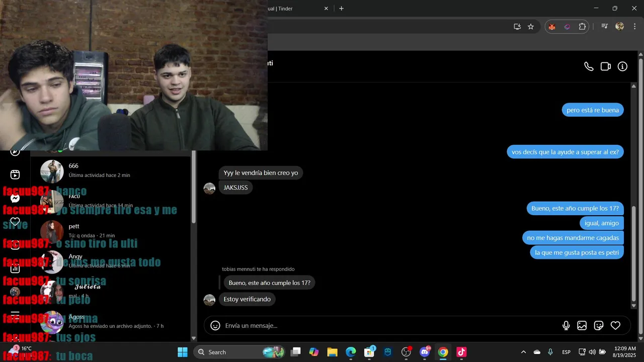This screenshot has width=644, height=362.
Task: Open the FACU conversation
Action: click(x=111, y=201)
